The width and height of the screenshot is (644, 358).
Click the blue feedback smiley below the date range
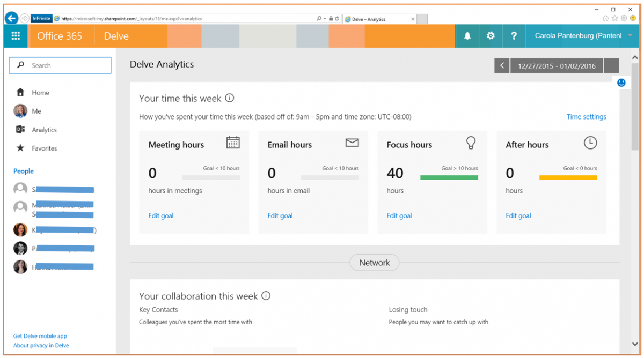point(621,83)
